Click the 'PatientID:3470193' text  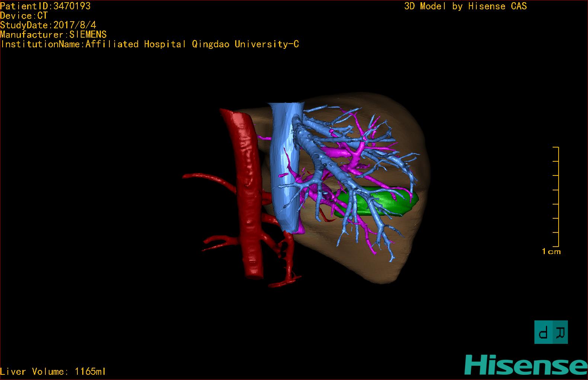point(45,6)
